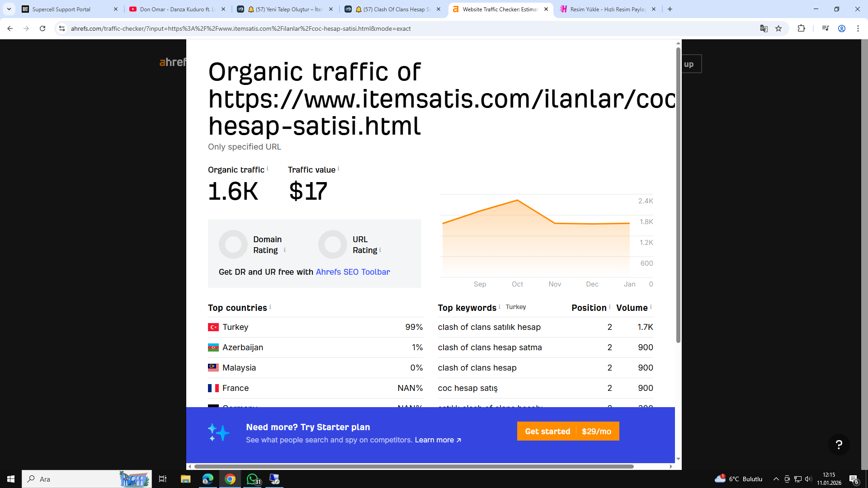Click keyword 'coc hesap satış'
Screen dimensions: 868x488
pos(467,388)
